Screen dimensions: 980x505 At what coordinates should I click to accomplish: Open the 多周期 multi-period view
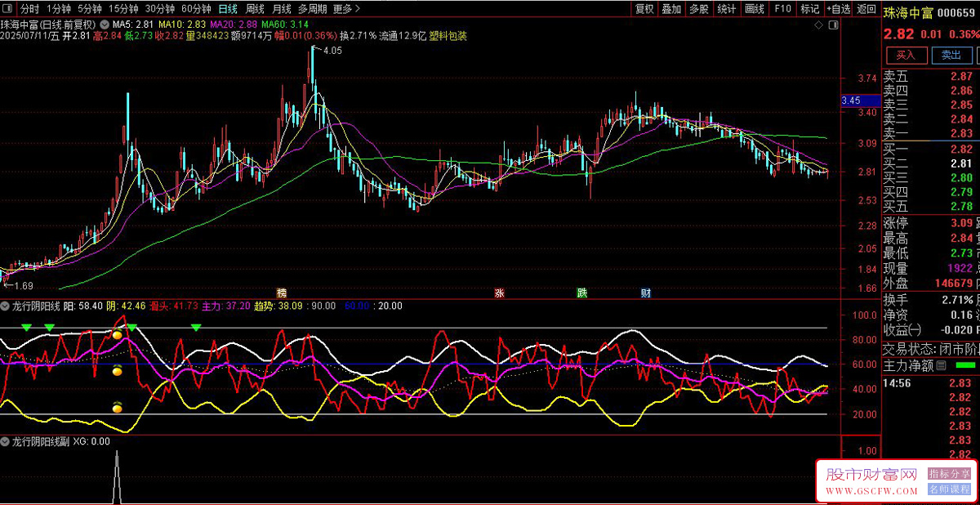click(x=312, y=9)
